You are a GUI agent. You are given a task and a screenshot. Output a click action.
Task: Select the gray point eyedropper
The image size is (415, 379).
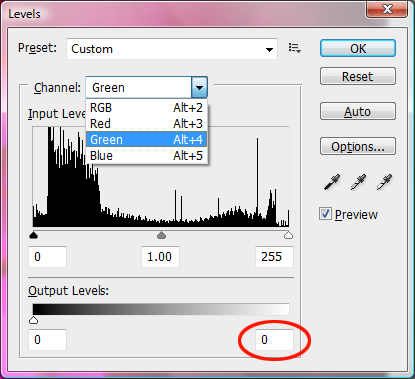tap(358, 182)
